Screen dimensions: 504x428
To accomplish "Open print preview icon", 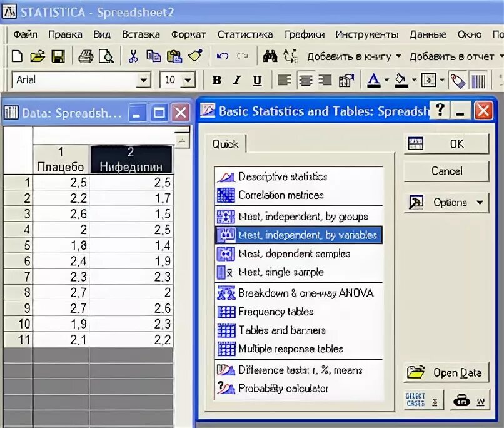I will 106,56.
